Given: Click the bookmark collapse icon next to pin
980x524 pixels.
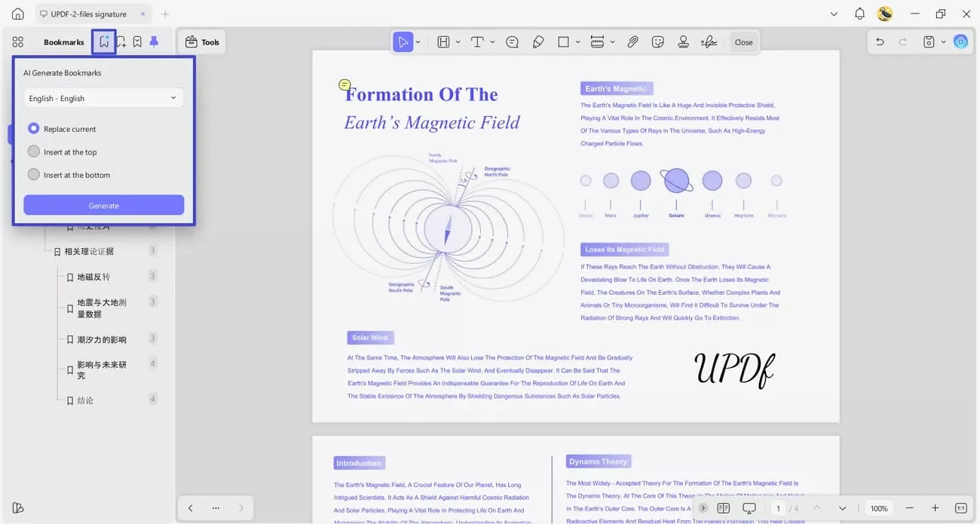Looking at the screenshot, I should coord(137,42).
